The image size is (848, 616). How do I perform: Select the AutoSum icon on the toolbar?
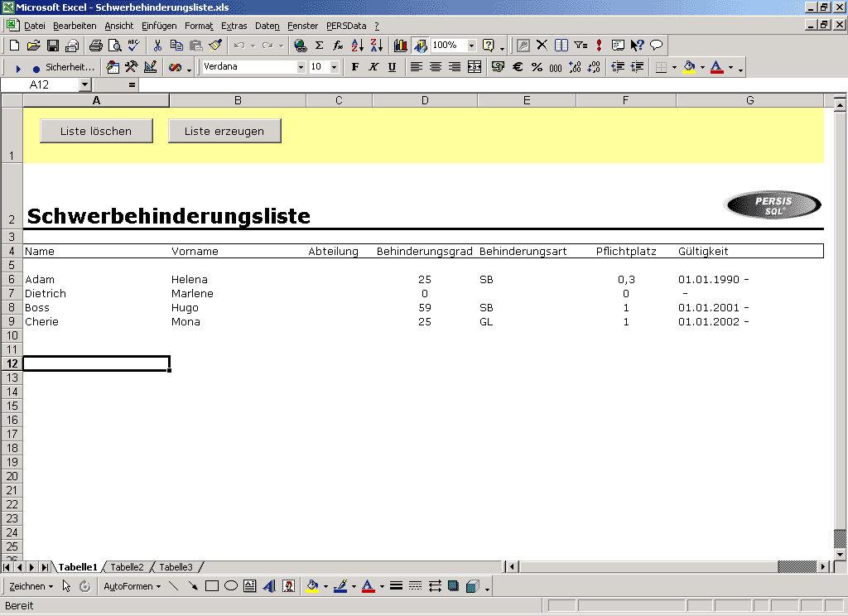click(x=318, y=45)
